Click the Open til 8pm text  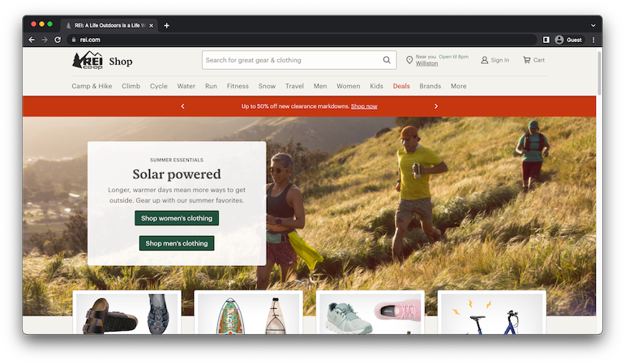(454, 57)
